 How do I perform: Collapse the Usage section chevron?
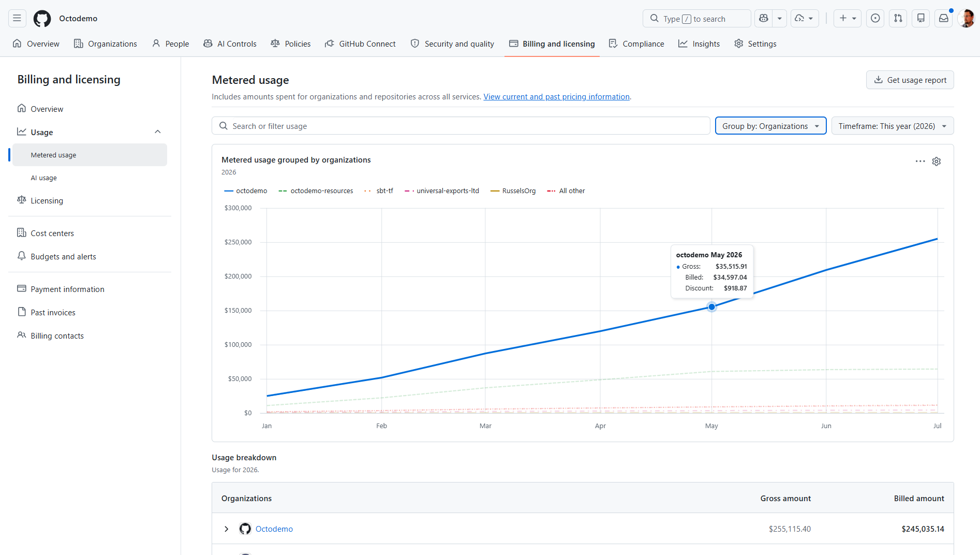click(158, 132)
